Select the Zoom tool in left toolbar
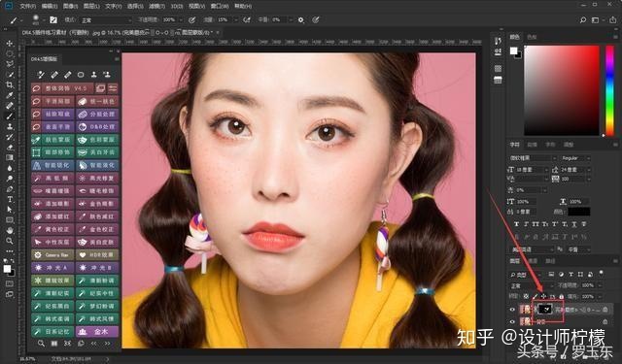This screenshot has height=364, width=622. pyautogui.click(x=10, y=241)
